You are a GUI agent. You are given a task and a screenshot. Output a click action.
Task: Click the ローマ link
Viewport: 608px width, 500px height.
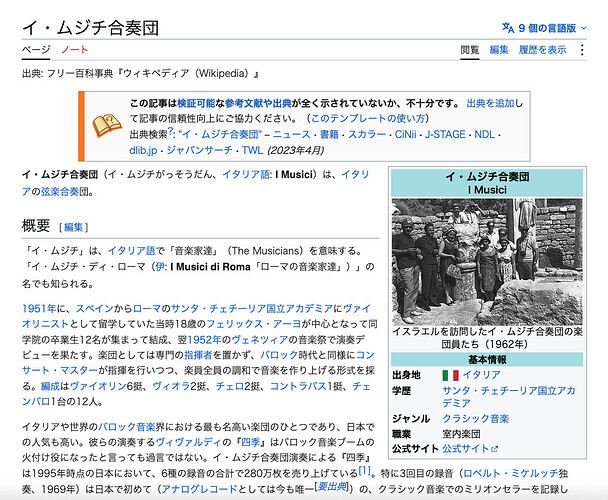pos(147,309)
